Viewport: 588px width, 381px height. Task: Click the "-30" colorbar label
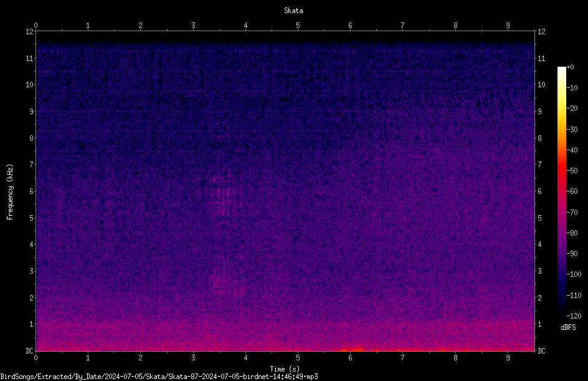pyautogui.click(x=572, y=130)
